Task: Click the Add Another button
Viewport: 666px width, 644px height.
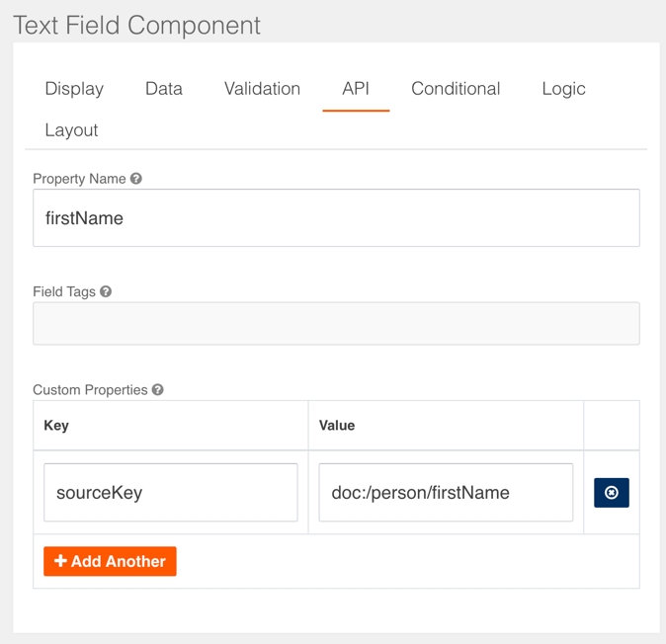Action: tap(110, 561)
